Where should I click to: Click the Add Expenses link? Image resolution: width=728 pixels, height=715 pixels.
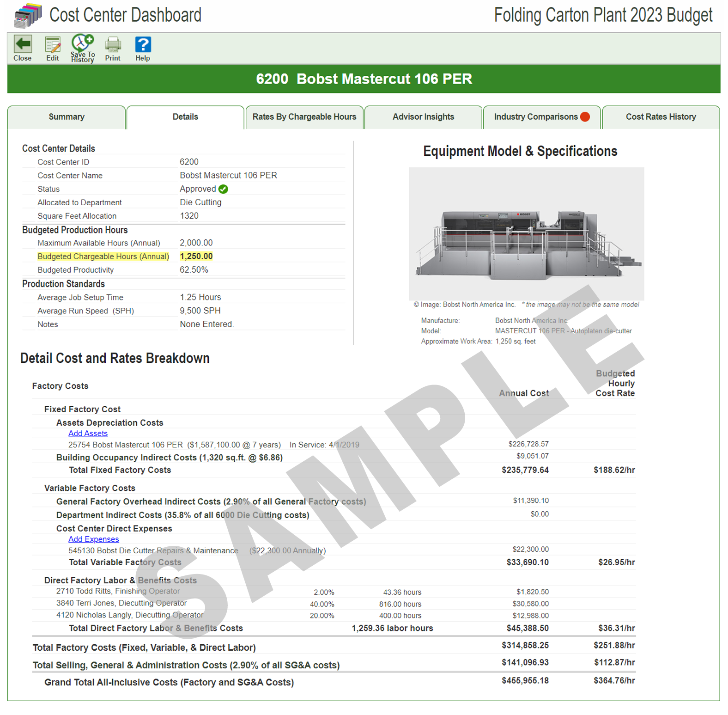click(93, 539)
